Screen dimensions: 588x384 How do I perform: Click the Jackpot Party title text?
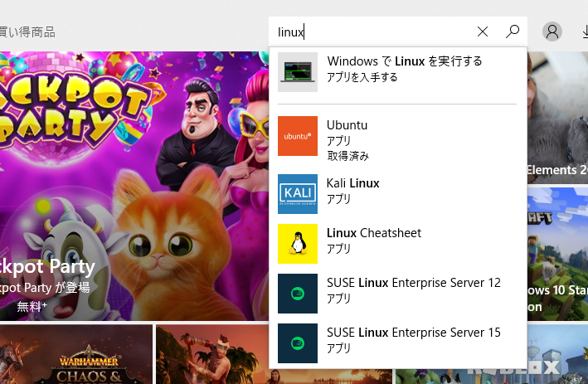coord(47,267)
